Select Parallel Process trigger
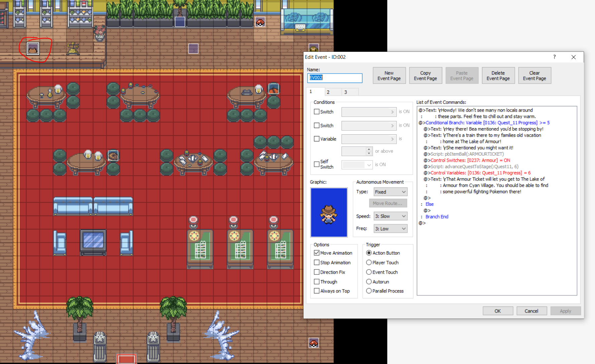This screenshot has height=364, width=595. 369,291
